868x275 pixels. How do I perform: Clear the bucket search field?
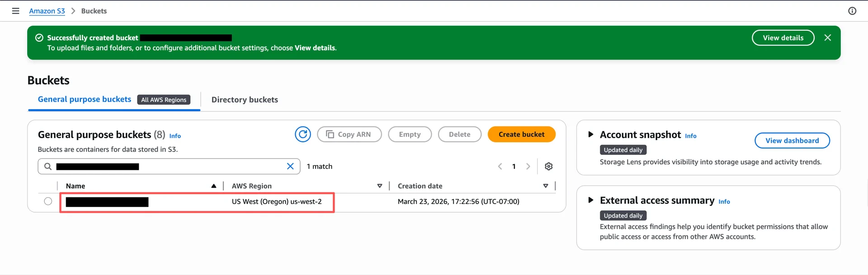point(290,166)
